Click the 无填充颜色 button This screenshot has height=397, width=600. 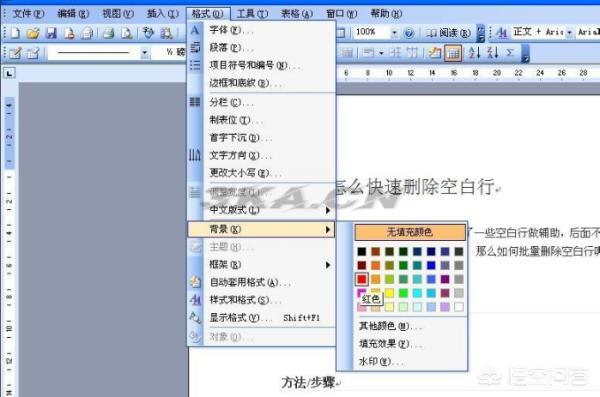(x=410, y=232)
